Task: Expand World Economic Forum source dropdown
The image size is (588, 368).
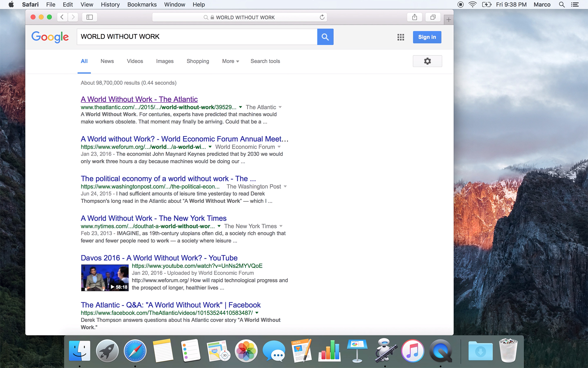Action: [279, 147]
